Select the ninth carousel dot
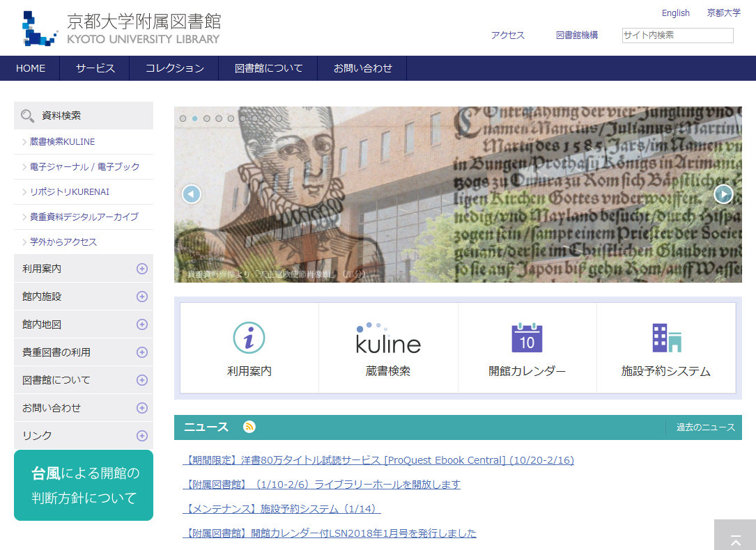 279,118
